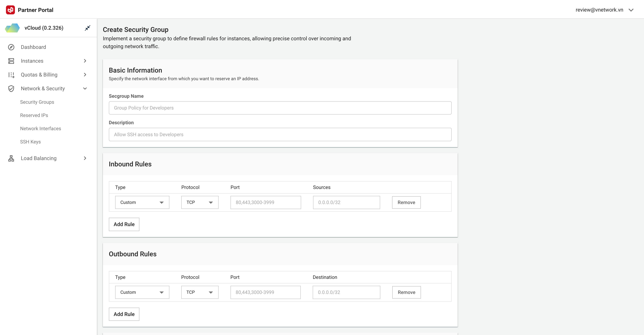Open the Inbound Rules Protocol dropdown

point(200,202)
